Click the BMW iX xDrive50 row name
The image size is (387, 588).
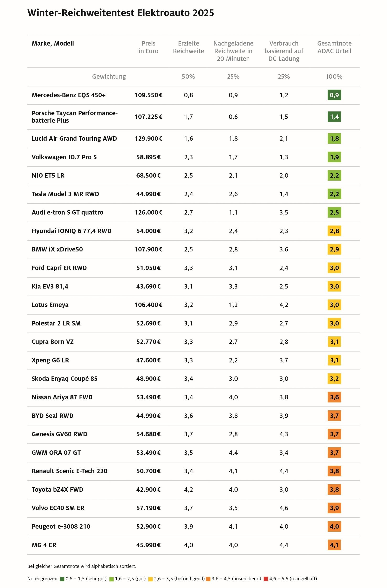[x=57, y=249]
